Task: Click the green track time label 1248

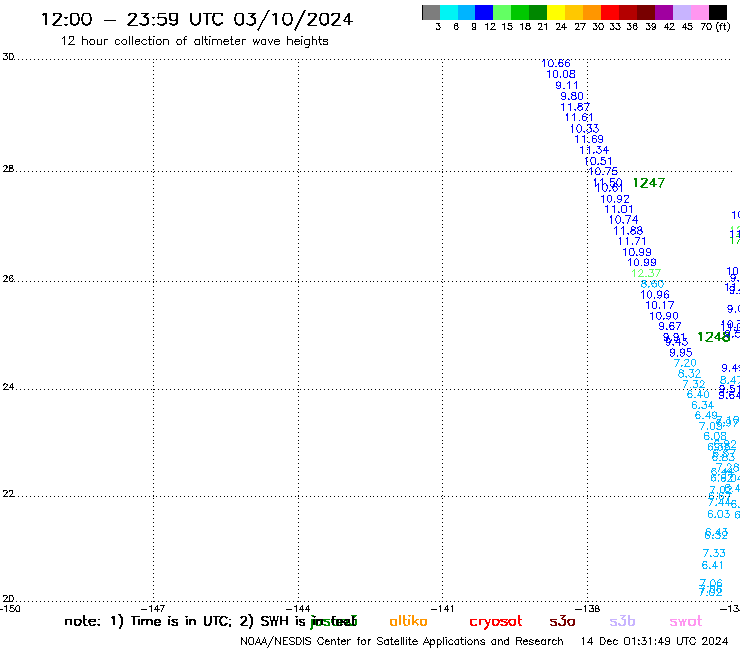Action: pos(713,337)
